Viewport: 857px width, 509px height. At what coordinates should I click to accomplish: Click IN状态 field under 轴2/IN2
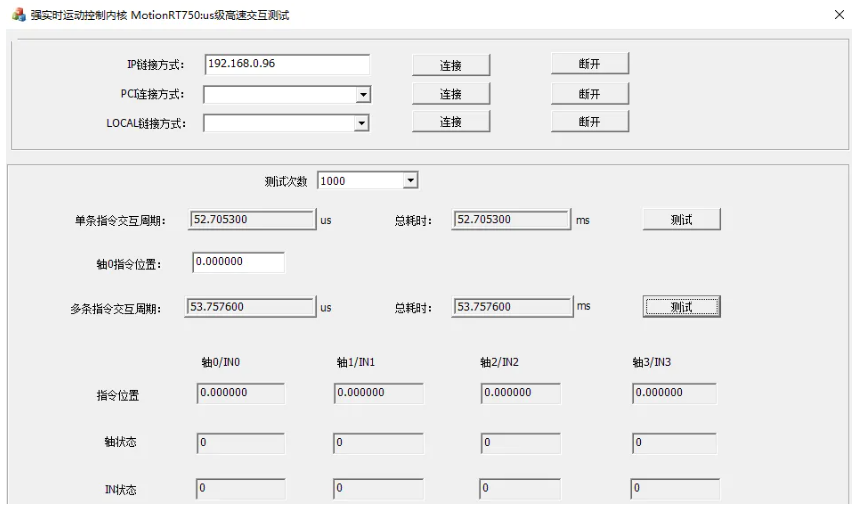pyautogui.click(x=520, y=489)
